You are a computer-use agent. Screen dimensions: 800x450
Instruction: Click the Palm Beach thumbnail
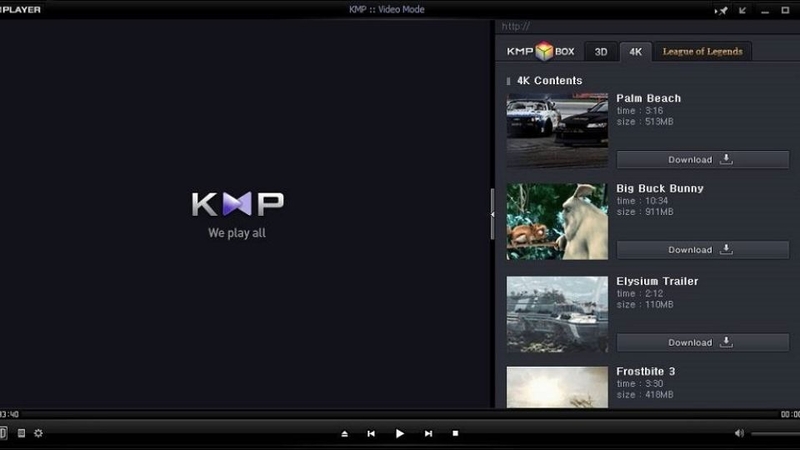click(x=557, y=131)
